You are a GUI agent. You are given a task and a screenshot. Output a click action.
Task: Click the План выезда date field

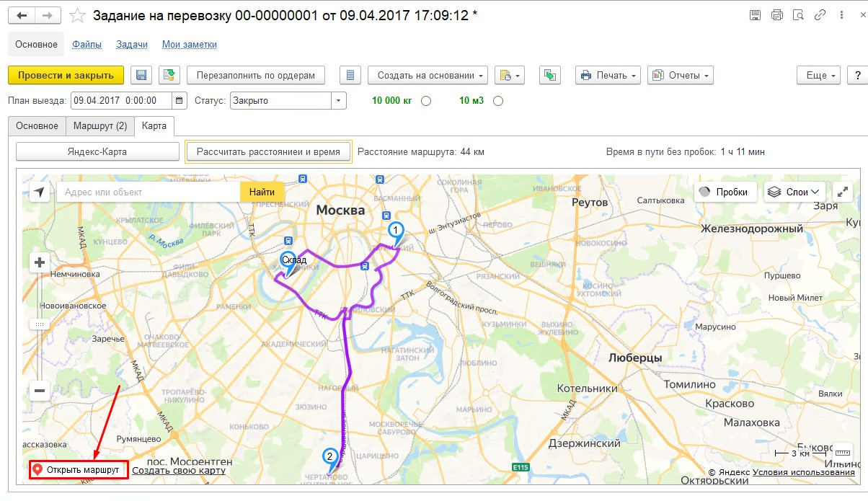[122, 101]
